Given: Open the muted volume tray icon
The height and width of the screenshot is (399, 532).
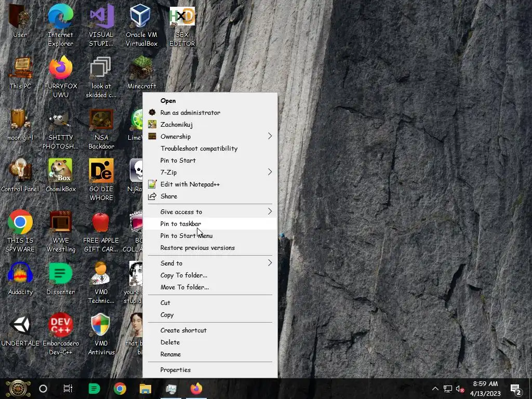Looking at the screenshot, I should [460, 389].
